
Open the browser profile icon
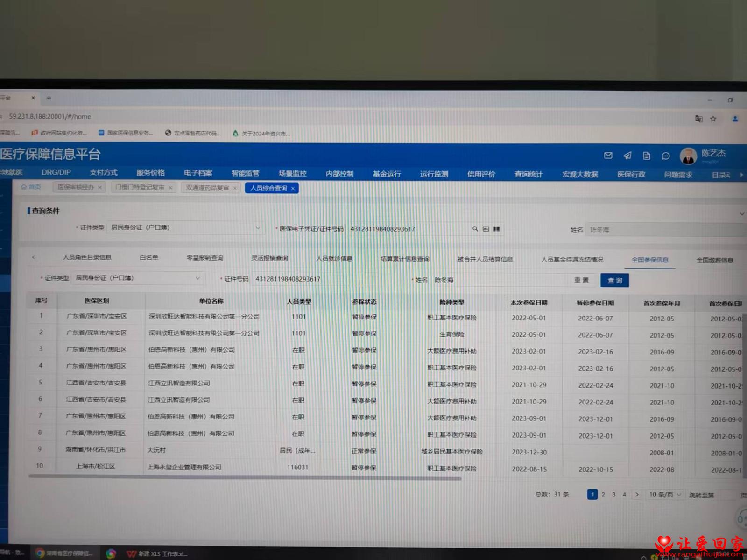coord(735,119)
